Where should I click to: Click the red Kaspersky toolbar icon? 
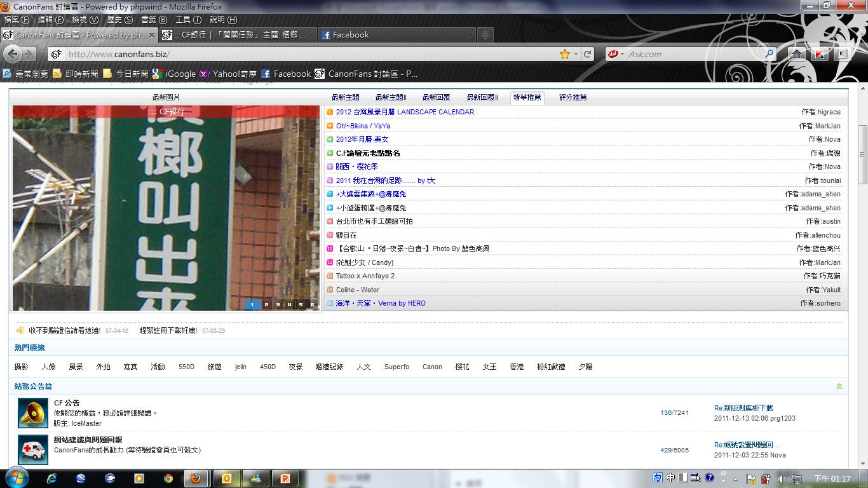coord(820,54)
